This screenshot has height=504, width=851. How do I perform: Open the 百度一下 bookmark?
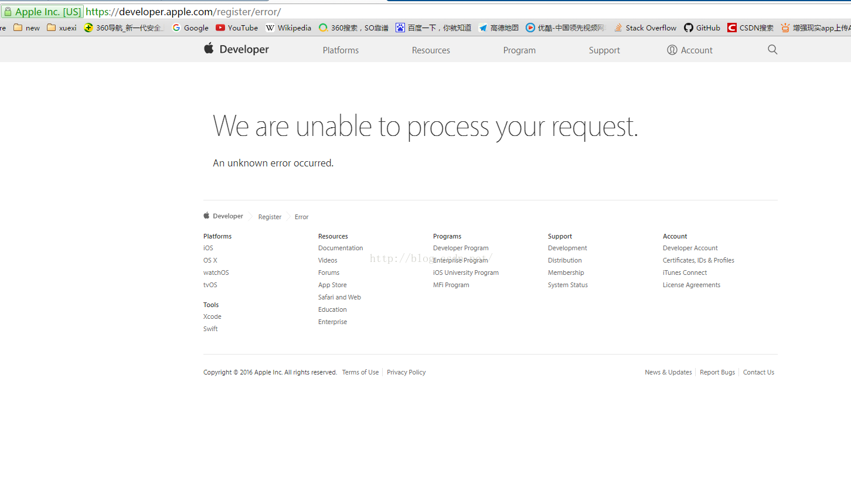pyautogui.click(x=434, y=28)
